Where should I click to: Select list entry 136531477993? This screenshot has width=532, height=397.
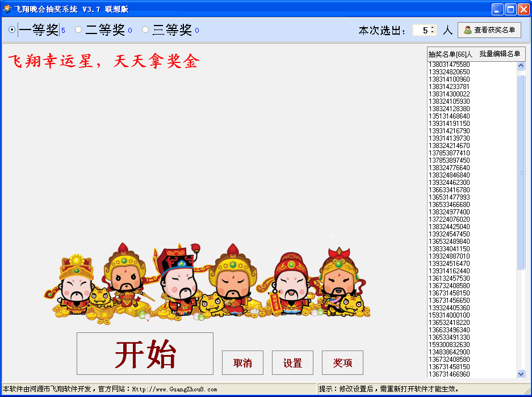449,197
